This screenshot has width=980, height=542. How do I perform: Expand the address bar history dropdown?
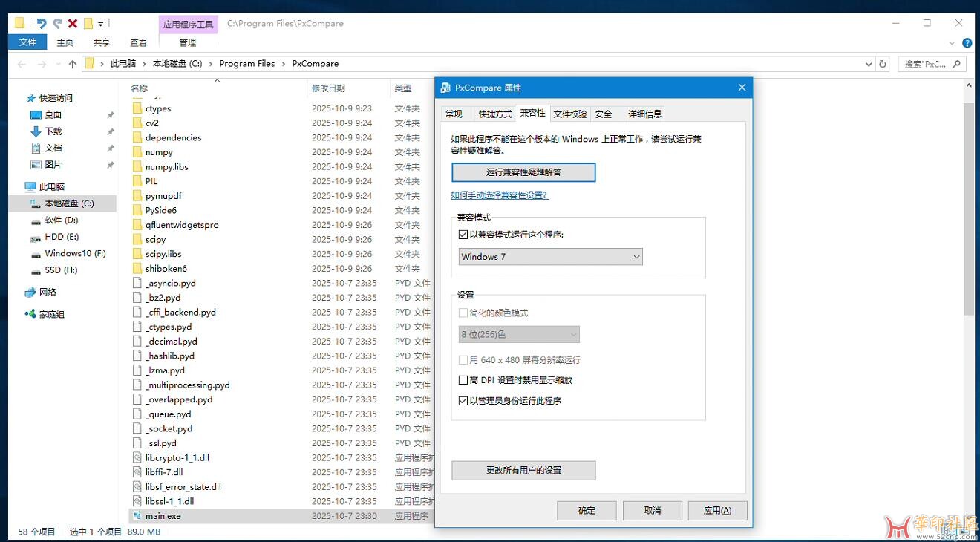[869, 65]
